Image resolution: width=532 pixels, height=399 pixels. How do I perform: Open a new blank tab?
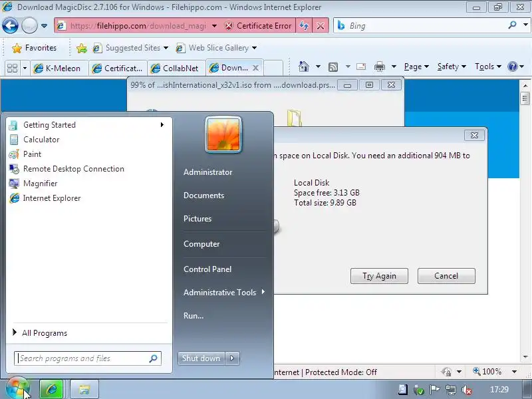click(x=273, y=68)
